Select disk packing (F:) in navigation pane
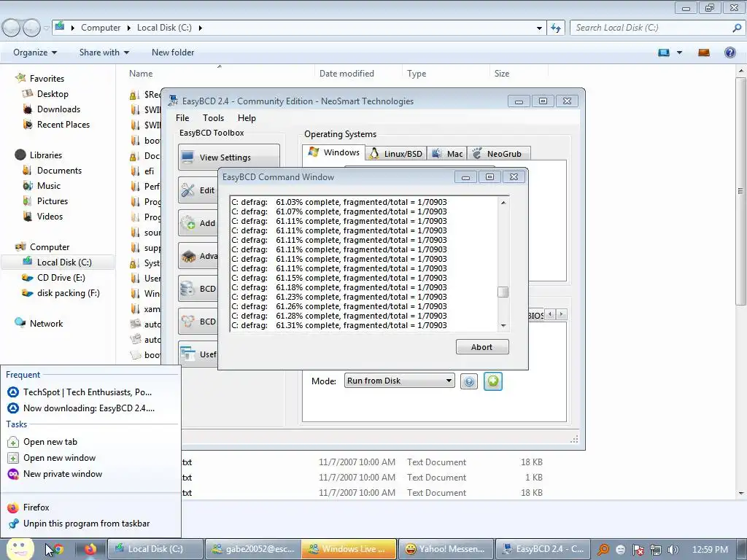Screen dimensions: 747x560 68,293
